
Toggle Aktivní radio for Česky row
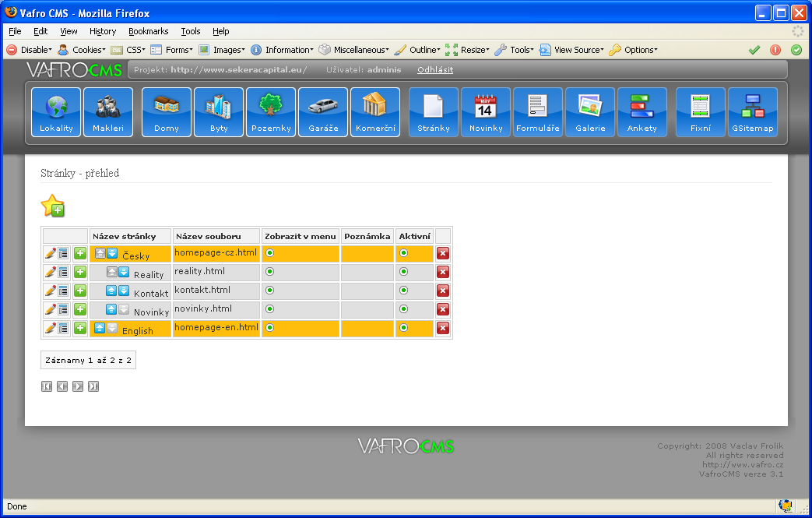pos(403,253)
